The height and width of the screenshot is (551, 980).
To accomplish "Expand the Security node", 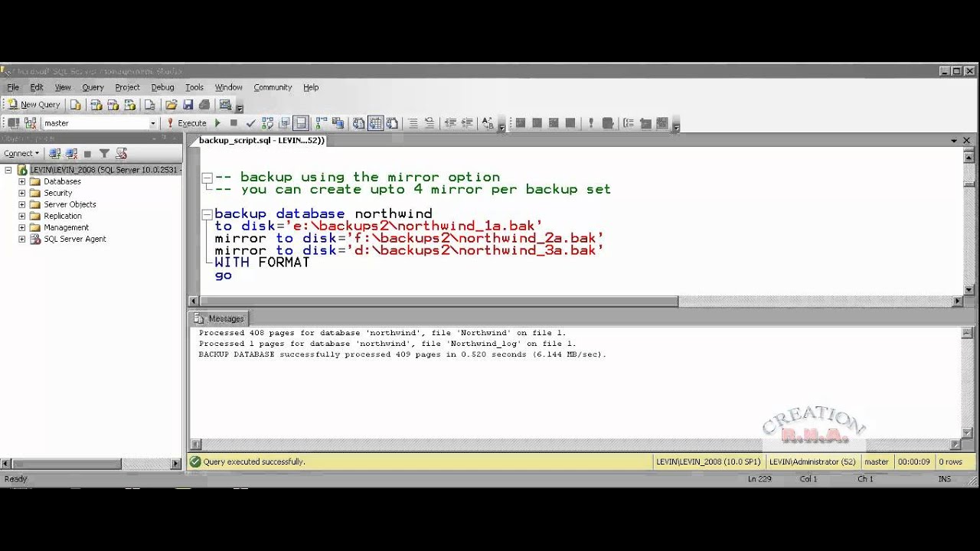I will tap(22, 193).
